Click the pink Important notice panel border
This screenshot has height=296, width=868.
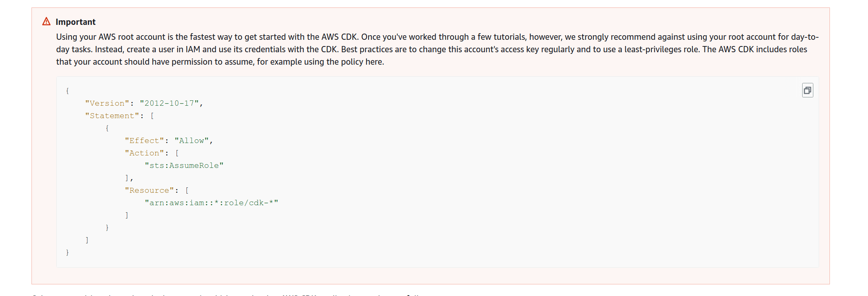point(32,145)
